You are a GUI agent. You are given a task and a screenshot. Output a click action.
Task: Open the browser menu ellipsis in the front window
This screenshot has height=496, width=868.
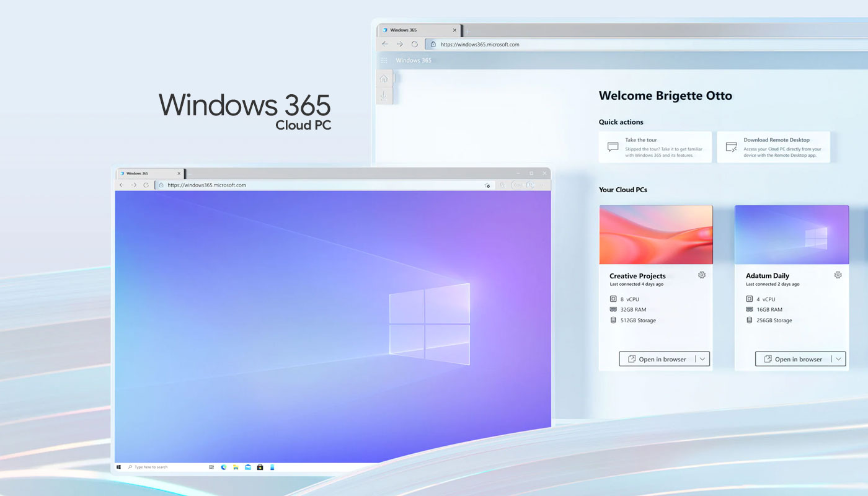tap(542, 185)
